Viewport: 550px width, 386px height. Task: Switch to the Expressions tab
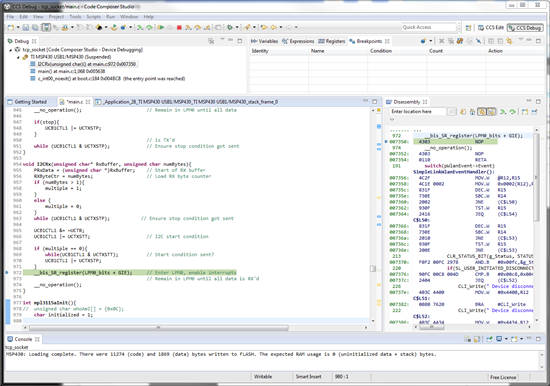298,41
